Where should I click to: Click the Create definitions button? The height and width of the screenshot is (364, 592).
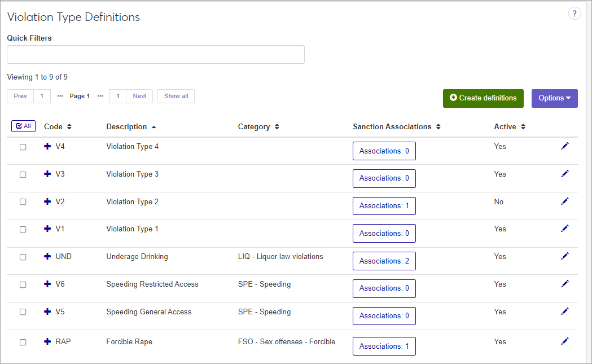(483, 98)
